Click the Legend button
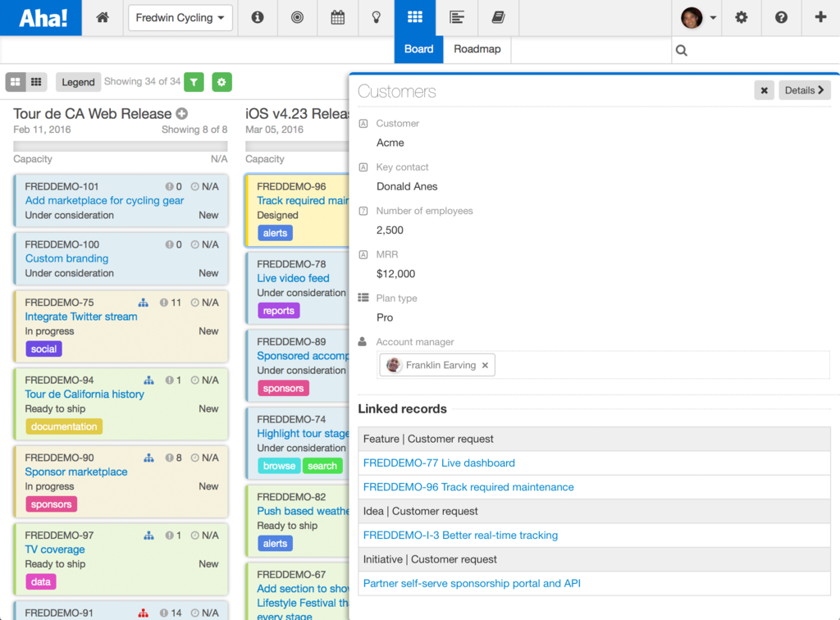The height and width of the screenshot is (620, 840). tap(78, 82)
